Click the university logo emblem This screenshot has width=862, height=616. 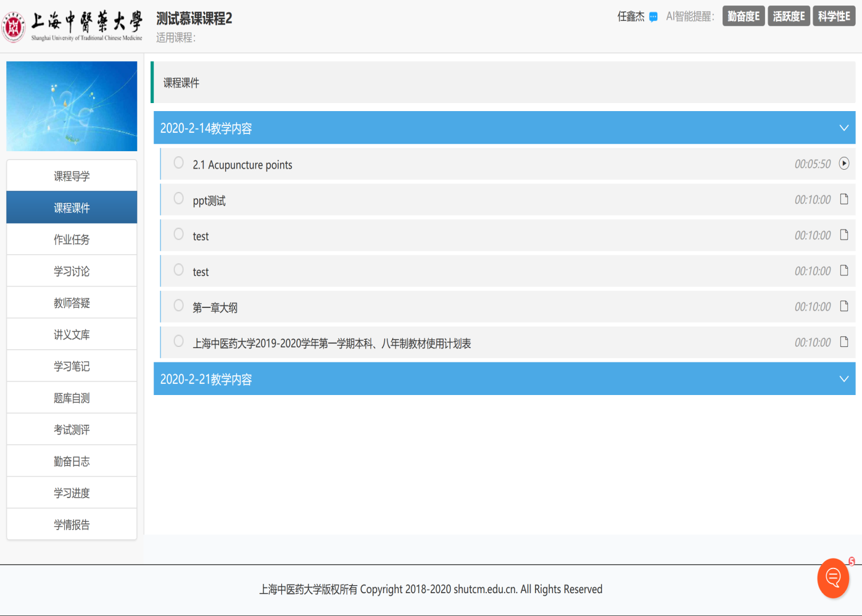[14, 27]
